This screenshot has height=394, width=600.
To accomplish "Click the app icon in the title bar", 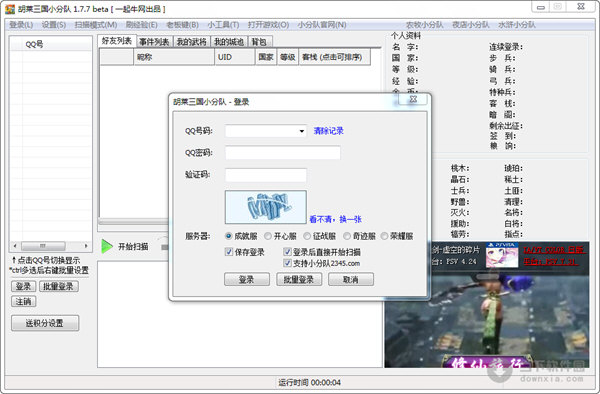I will (10, 9).
